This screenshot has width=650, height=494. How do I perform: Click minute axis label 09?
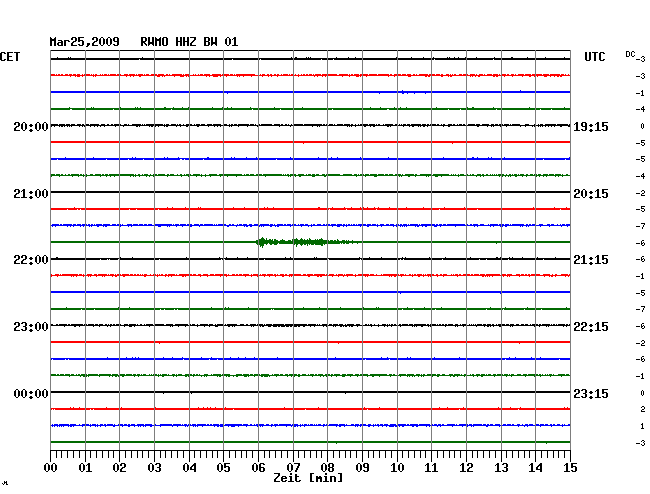pos(362,468)
